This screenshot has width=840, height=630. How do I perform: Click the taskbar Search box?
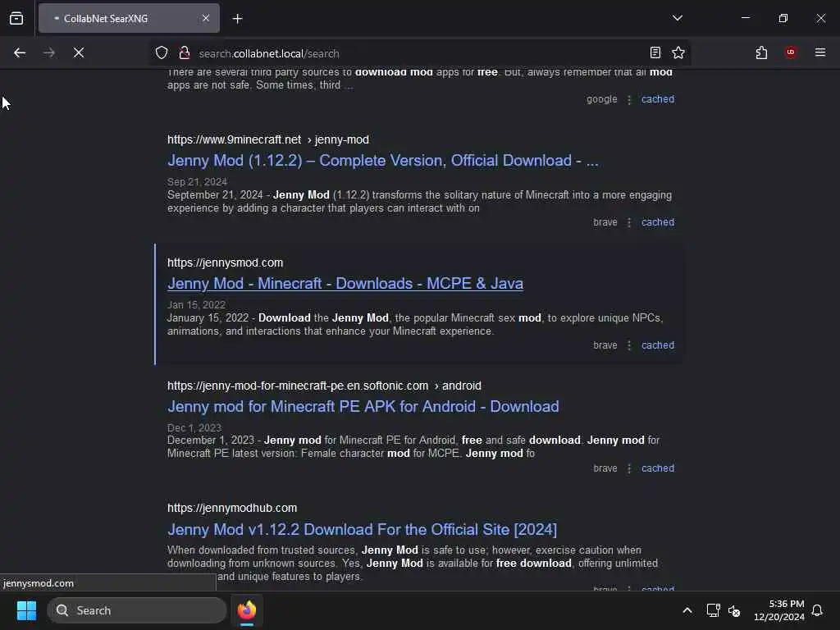137,610
